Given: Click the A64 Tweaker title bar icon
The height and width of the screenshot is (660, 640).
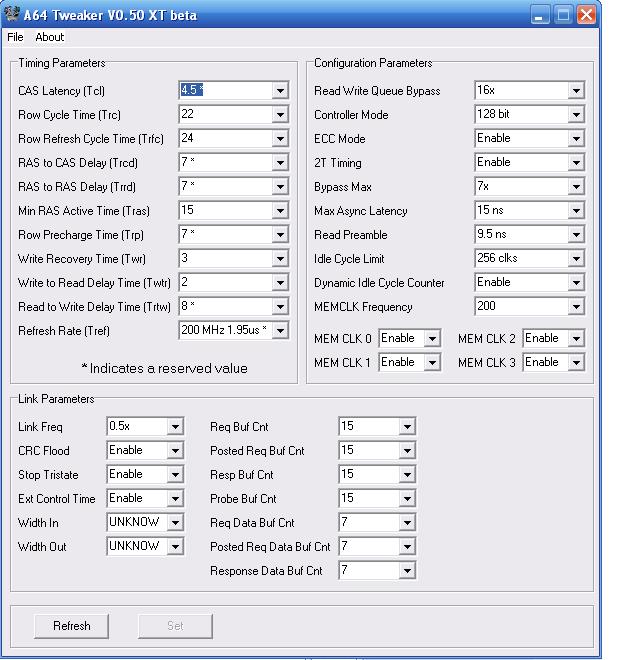Looking at the screenshot, I should tap(11, 14).
